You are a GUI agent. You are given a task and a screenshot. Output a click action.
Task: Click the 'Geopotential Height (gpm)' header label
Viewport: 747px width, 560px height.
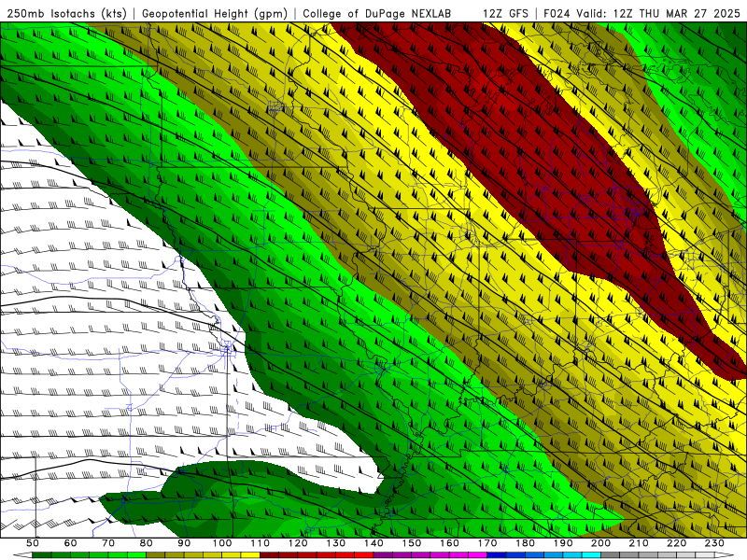[215, 13]
